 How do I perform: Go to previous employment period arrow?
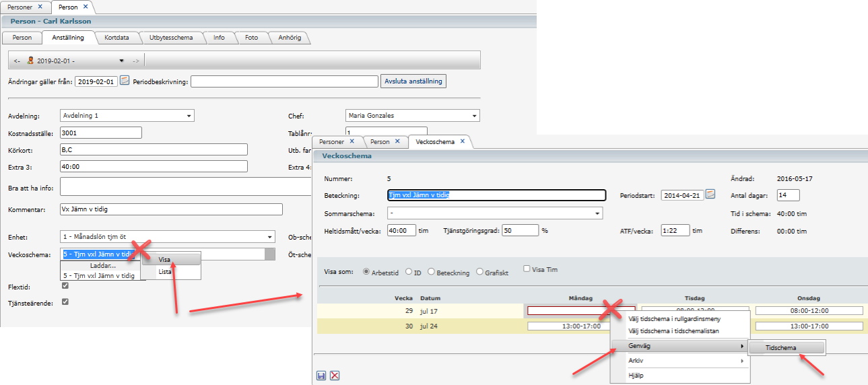point(17,61)
